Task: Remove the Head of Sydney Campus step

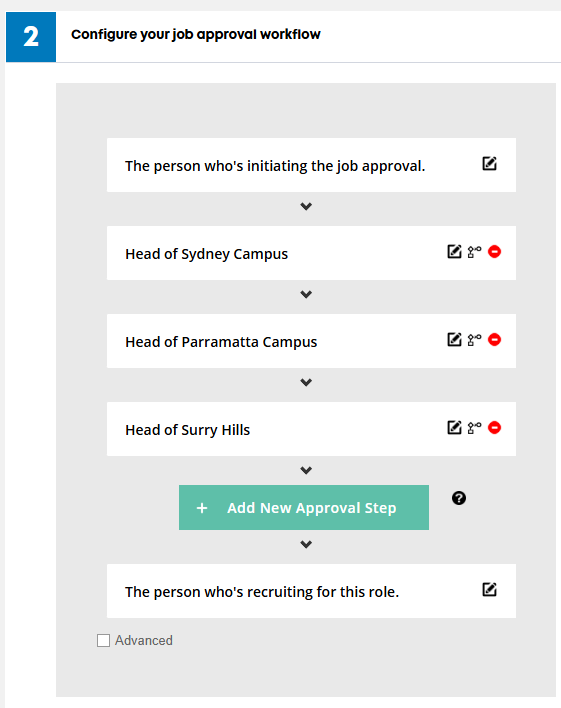Action: click(495, 252)
